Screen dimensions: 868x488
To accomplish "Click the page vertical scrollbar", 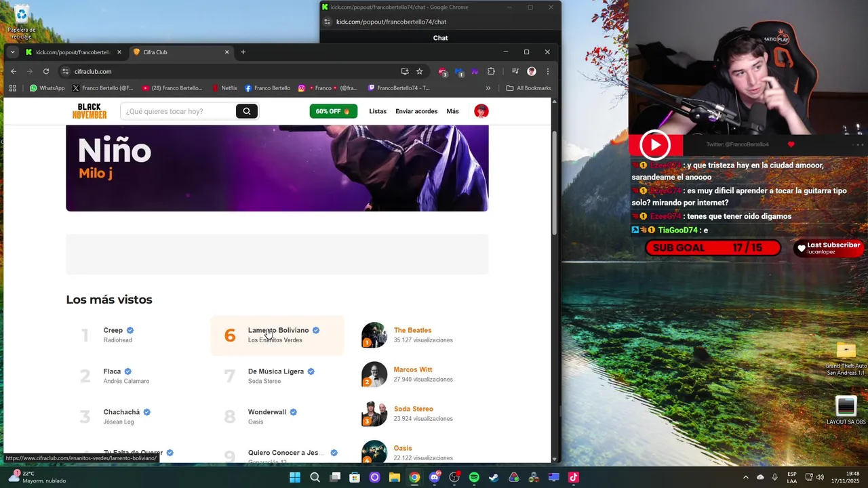I will tap(555, 183).
